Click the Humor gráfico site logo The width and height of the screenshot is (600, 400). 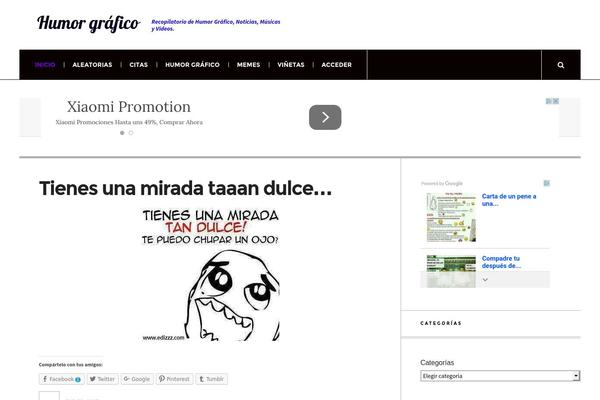(x=88, y=23)
